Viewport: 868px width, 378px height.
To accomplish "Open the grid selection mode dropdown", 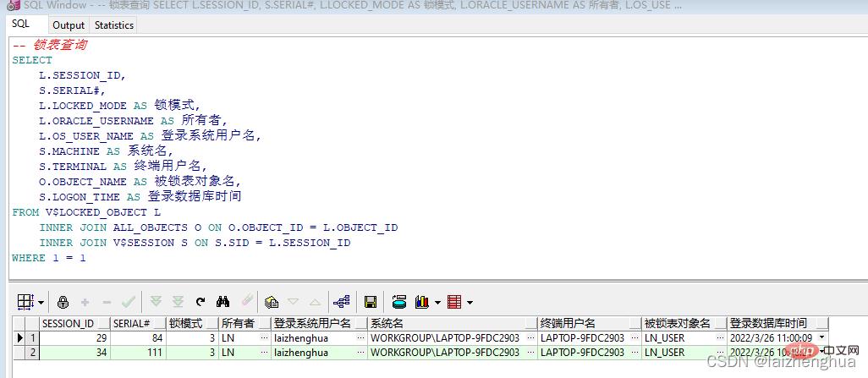I will [x=41, y=302].
